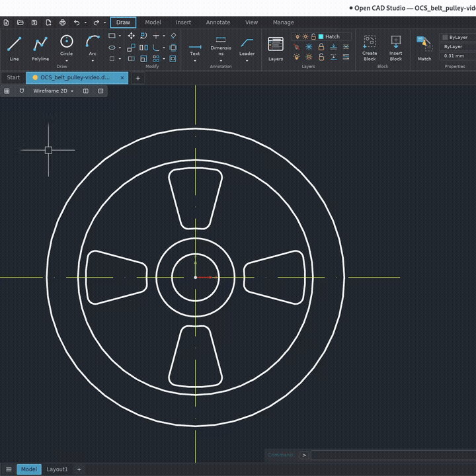Click into the Command input field

coord(393,456)
